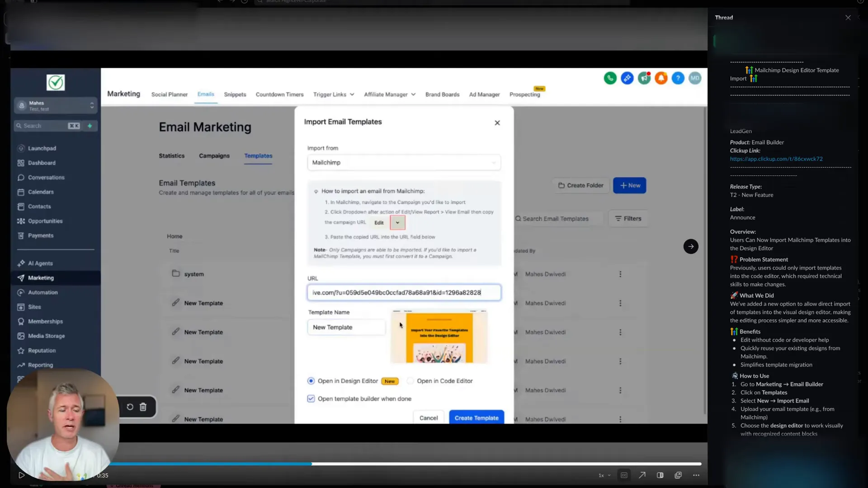Select Open in Code Editor radio
This screenshot has height=488, width=868.
410,381
